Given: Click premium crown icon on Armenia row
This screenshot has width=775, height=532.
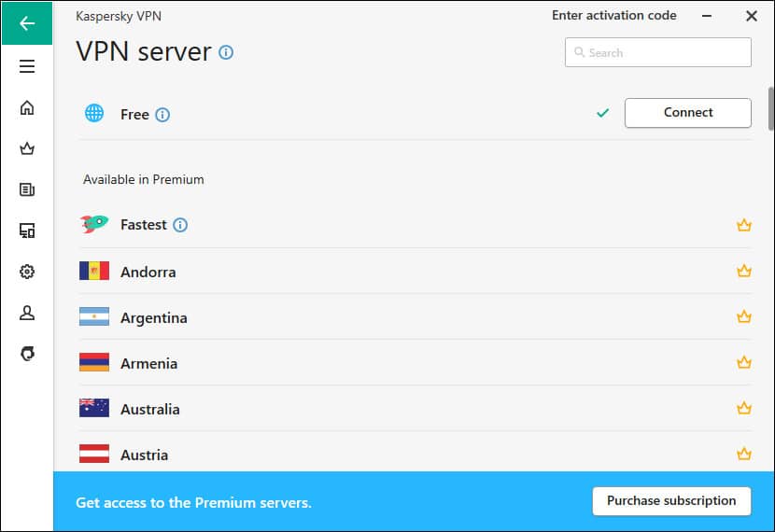Looking at the screenshot, I should (744, 362).
